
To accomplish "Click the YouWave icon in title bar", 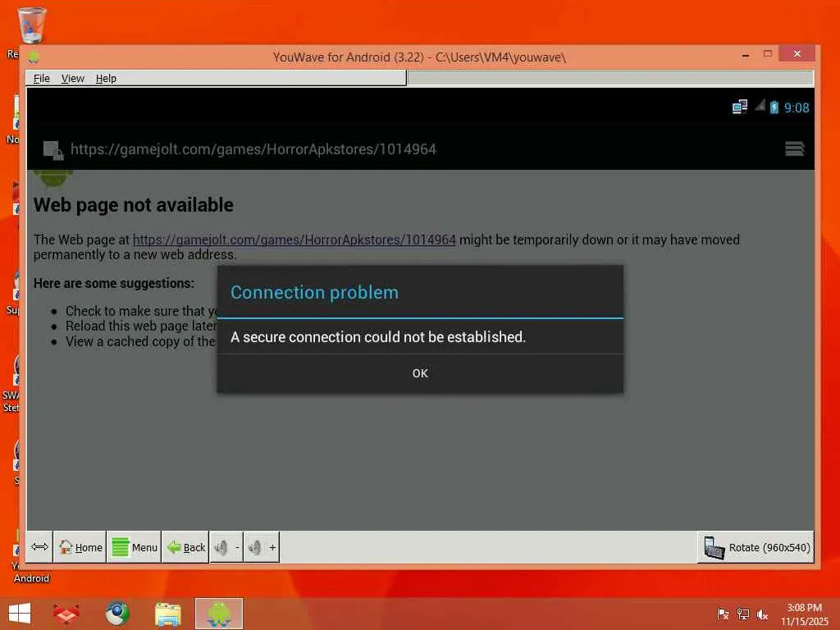I will pos(34,57).
